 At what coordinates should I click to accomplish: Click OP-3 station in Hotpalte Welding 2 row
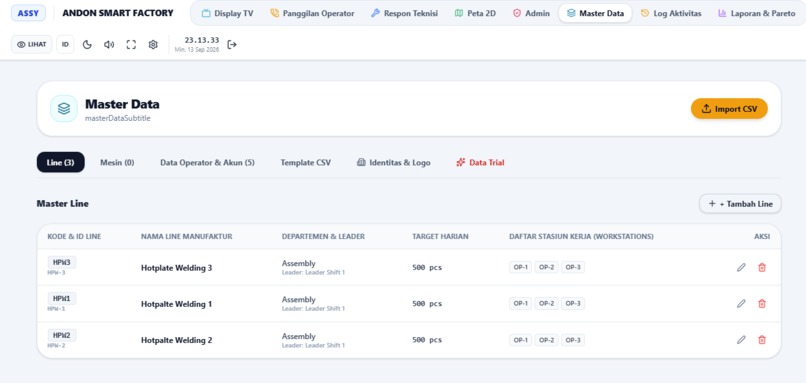(x=573, y=340)
